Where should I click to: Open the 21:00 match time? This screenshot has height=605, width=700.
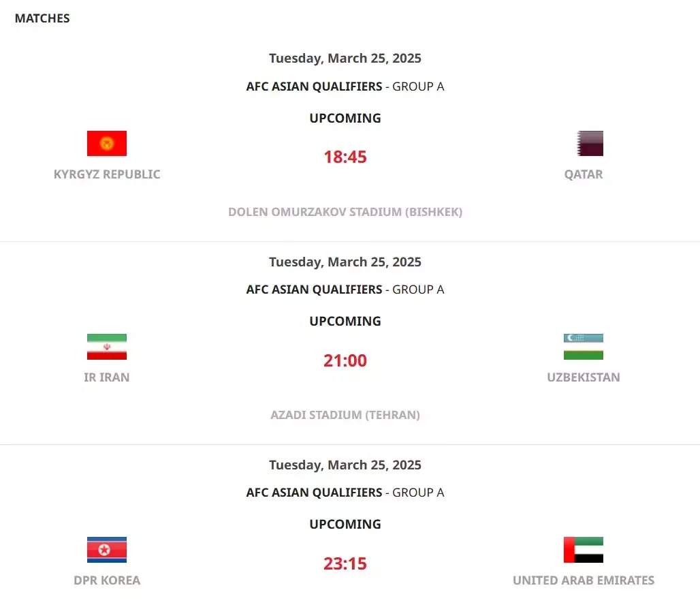click(345, 360)
